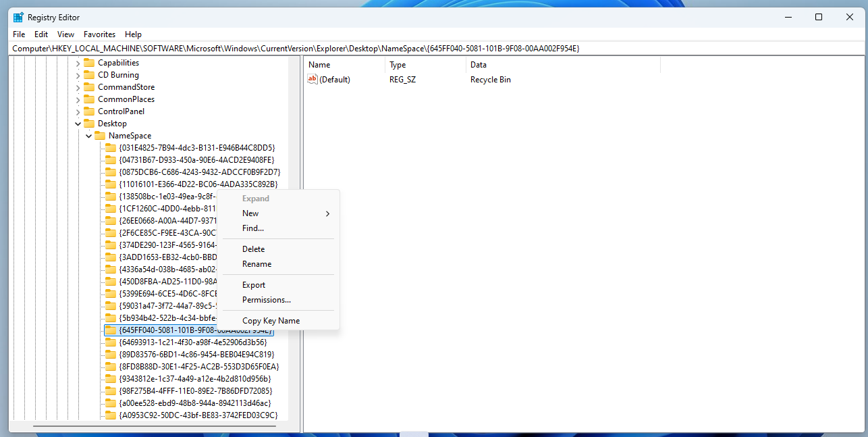Choose Delete from the context menu
The width and height of the screenshot is (868, 437).
[x=278, y=249]
